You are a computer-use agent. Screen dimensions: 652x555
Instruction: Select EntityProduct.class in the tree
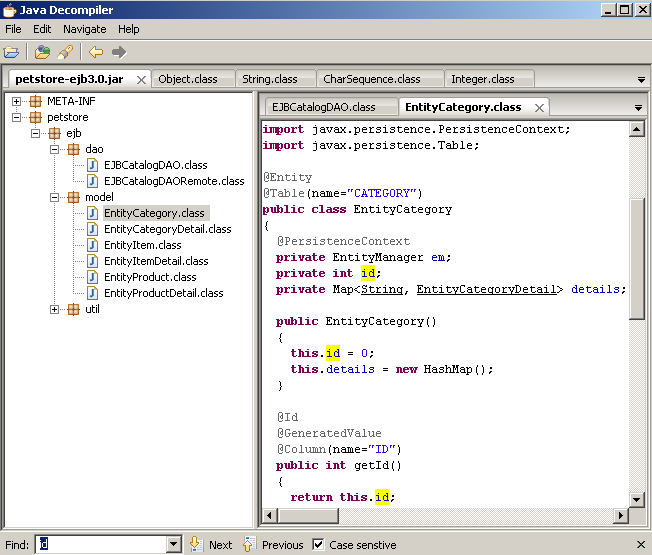150,277
